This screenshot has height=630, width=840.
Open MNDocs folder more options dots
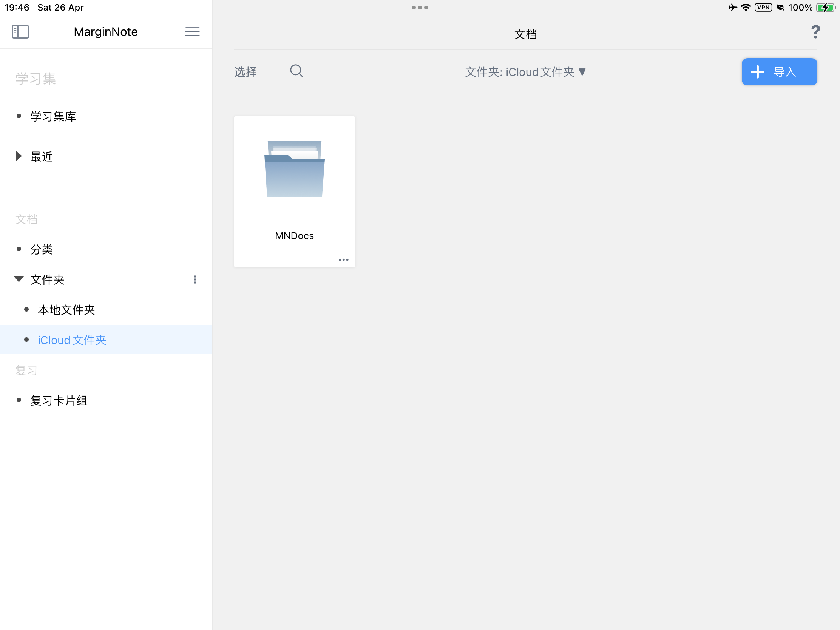(x=343, y=260)
